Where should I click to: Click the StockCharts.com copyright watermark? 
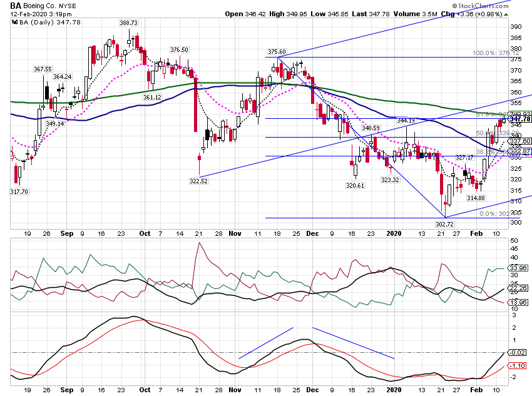(x=481, y=6)
